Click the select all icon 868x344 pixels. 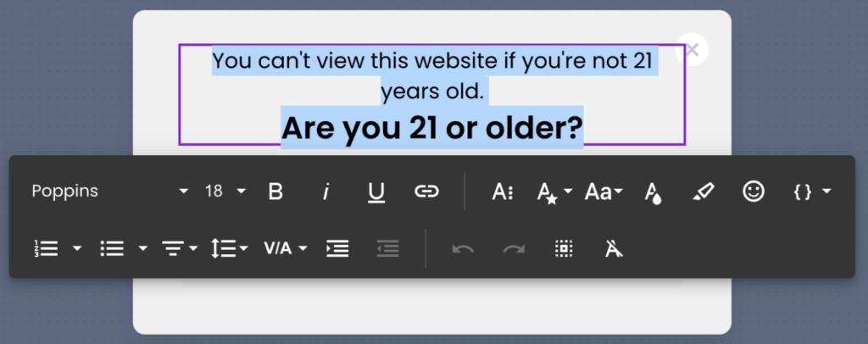564,248
